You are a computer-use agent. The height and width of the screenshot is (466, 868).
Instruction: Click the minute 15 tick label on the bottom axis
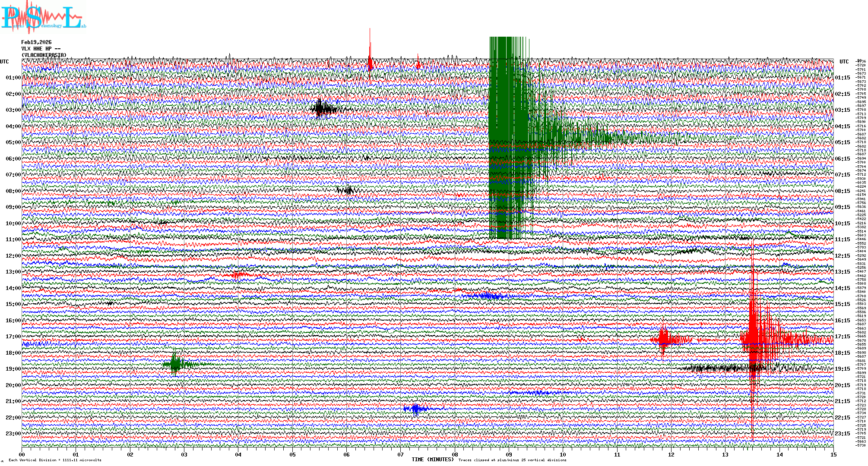click(x=833, y=454)
